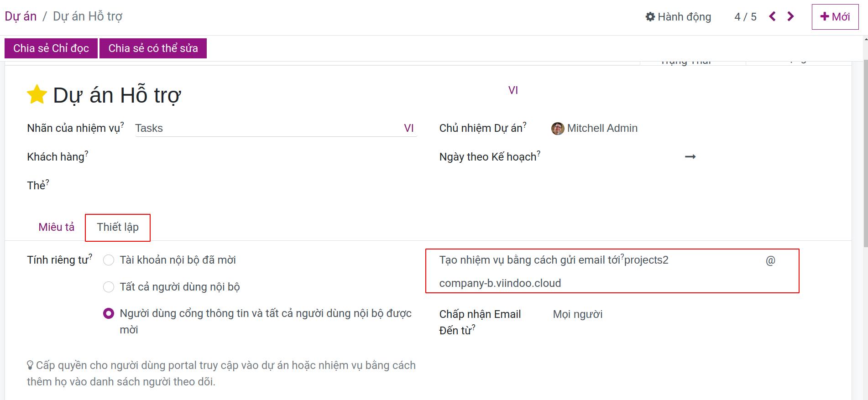Click domain company-b.viindoo.cloud text
868x400 pixels.
500,283
